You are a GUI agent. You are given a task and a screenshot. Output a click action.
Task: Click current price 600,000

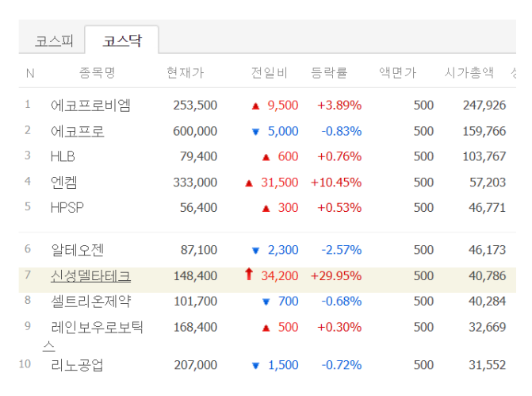click(x=195, y=131)
